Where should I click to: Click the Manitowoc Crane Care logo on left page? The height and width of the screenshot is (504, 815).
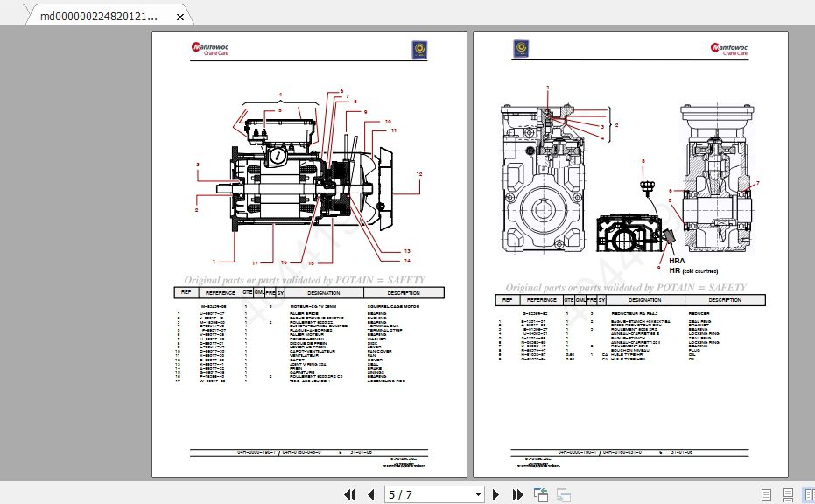[210, 49]
